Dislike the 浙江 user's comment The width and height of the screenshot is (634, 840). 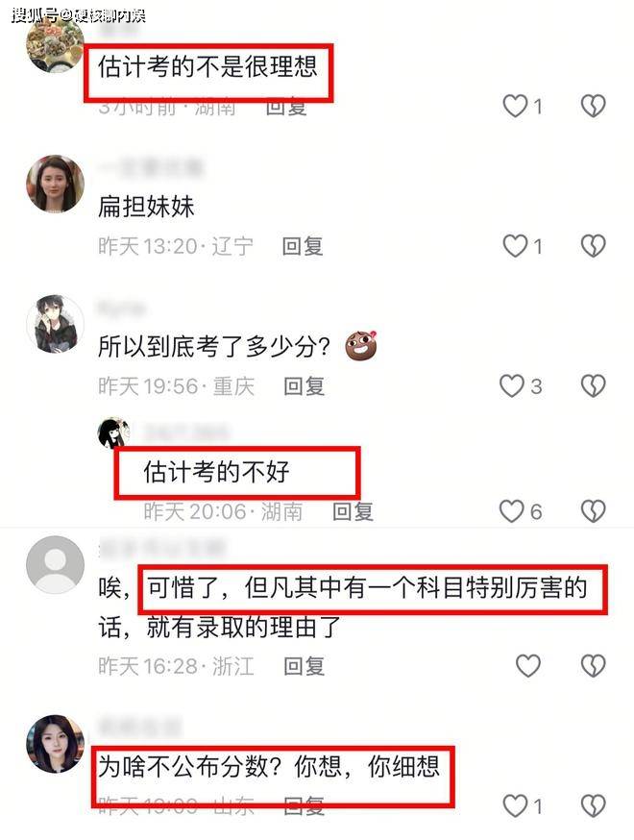coord(594,666)
